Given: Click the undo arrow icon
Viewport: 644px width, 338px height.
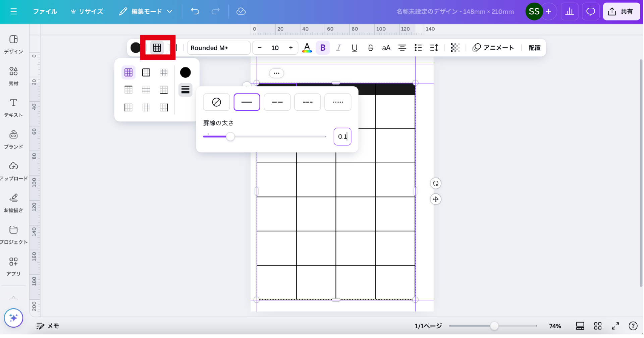Looking at the screenshot, I should coord(195,11).
